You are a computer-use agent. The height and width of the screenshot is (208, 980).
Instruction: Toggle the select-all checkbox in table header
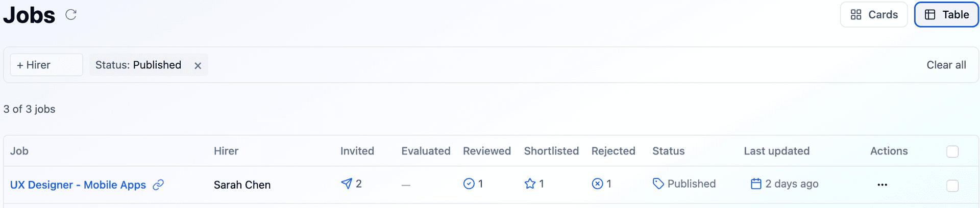[x=952, y=151]
